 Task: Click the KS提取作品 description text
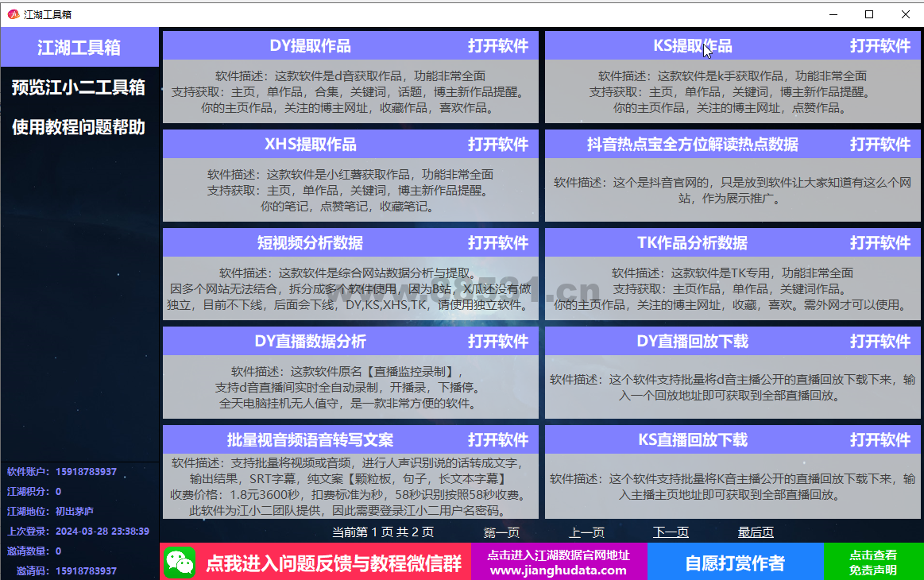click(733, 92)
